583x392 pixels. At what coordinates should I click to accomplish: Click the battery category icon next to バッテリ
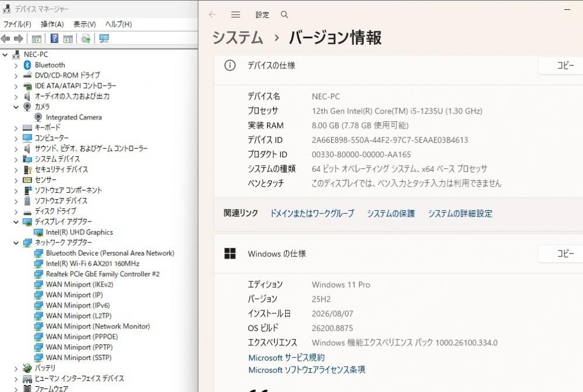(x=27, y=368)
